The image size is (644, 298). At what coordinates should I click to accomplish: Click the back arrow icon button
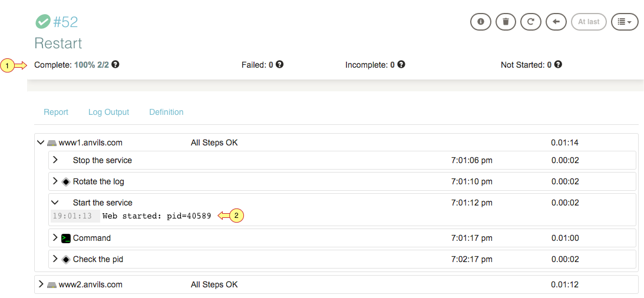556,22
